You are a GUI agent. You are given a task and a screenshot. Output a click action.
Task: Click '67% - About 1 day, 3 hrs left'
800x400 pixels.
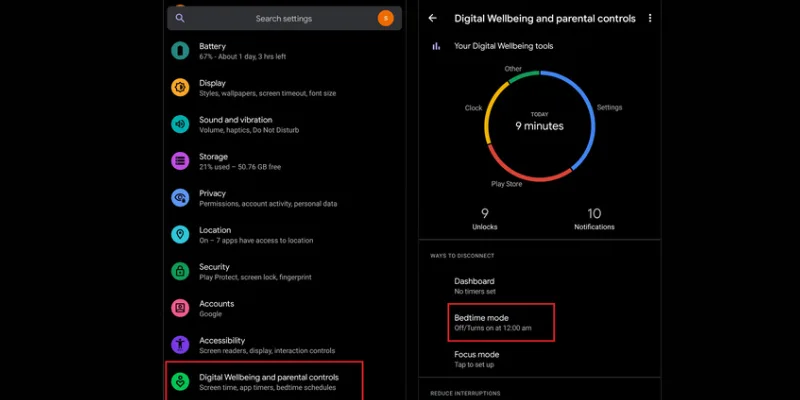242,57
